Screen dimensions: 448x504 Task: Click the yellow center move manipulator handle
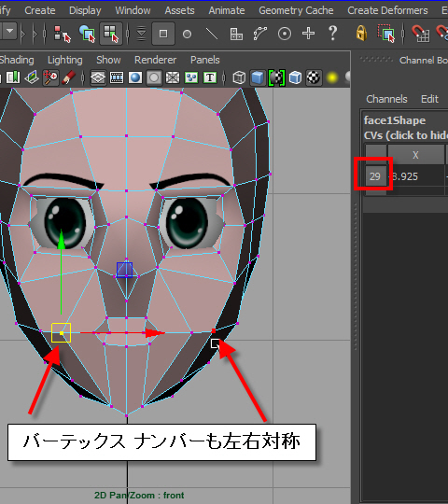click(x=61, y=333)
